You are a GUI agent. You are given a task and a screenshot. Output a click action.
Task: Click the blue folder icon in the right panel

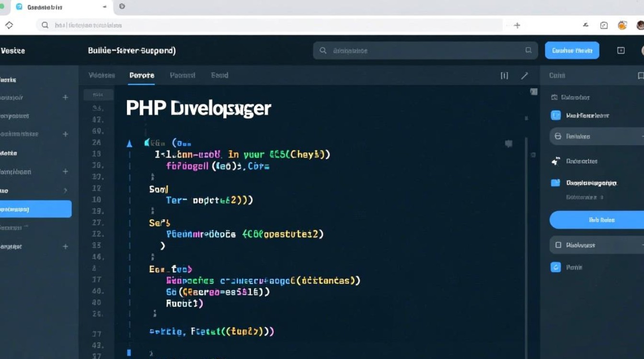coord(556,183)
